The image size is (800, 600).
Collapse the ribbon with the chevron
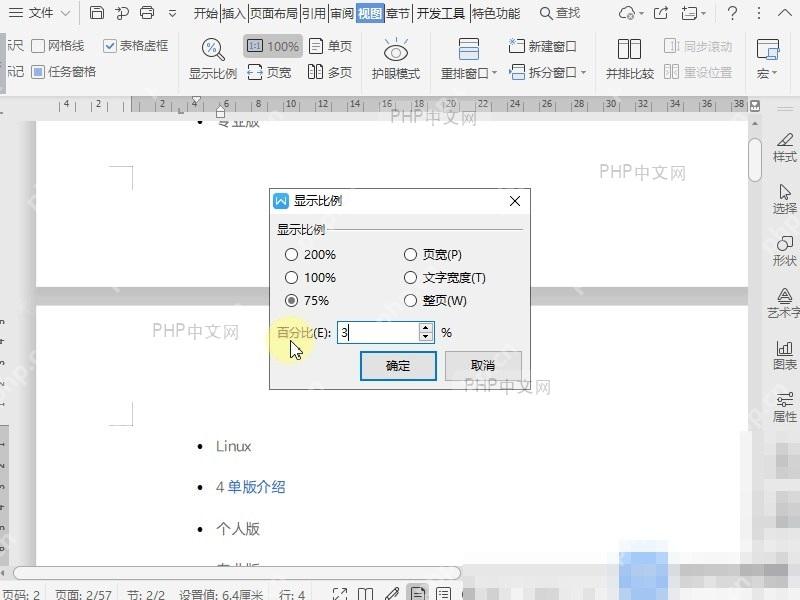[x=785, y=13]
